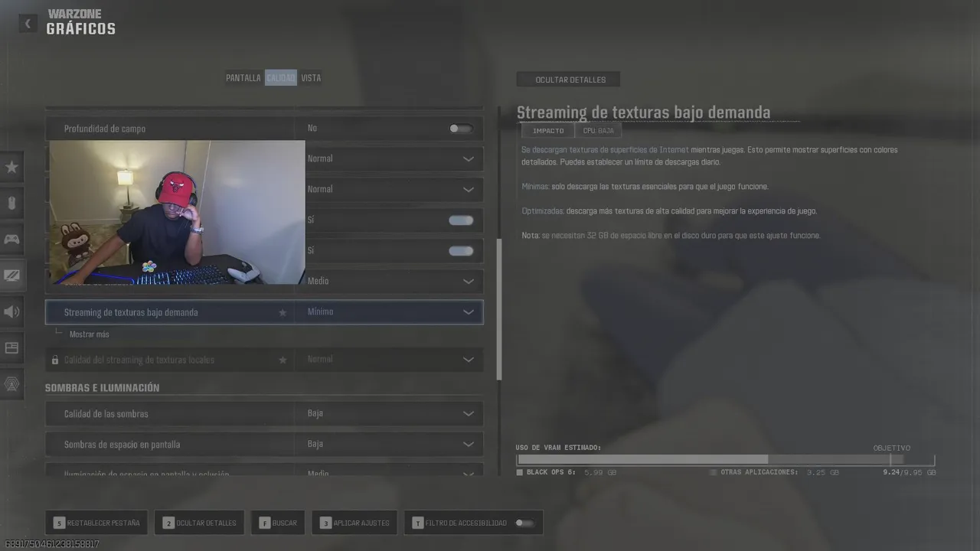The height and width of the screenshot is (551, 980).
Task: Click the estimated VRAM usage bar
Action: point(725,460)
